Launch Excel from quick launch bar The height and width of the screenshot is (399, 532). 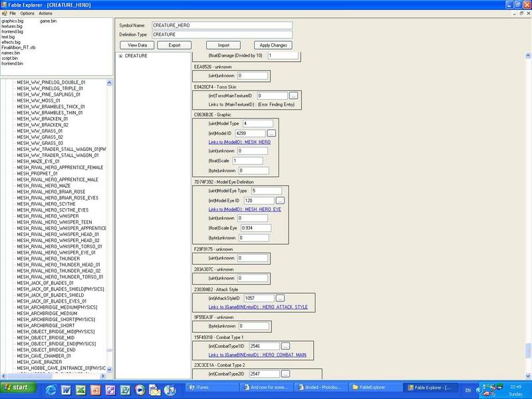click(x=80, y=388)
